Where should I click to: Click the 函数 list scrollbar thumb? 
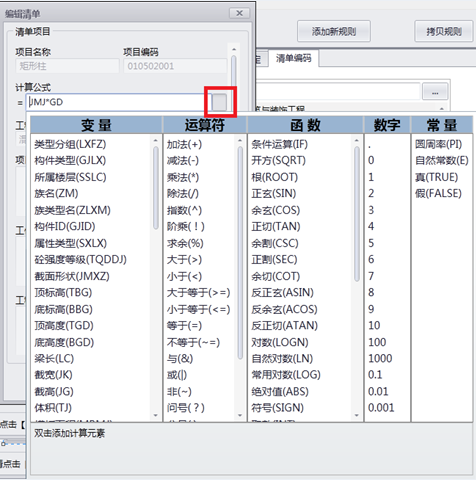point(357,214)
